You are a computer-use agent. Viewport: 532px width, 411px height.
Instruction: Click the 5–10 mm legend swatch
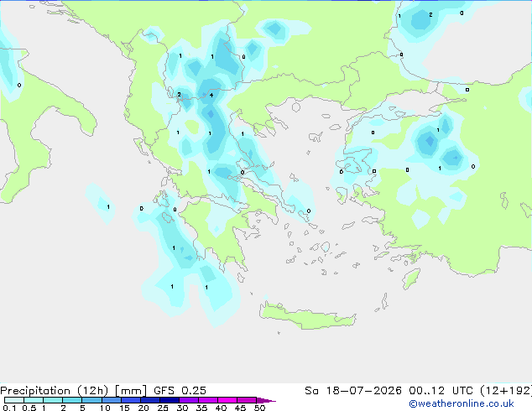click(x=91, y=400)
